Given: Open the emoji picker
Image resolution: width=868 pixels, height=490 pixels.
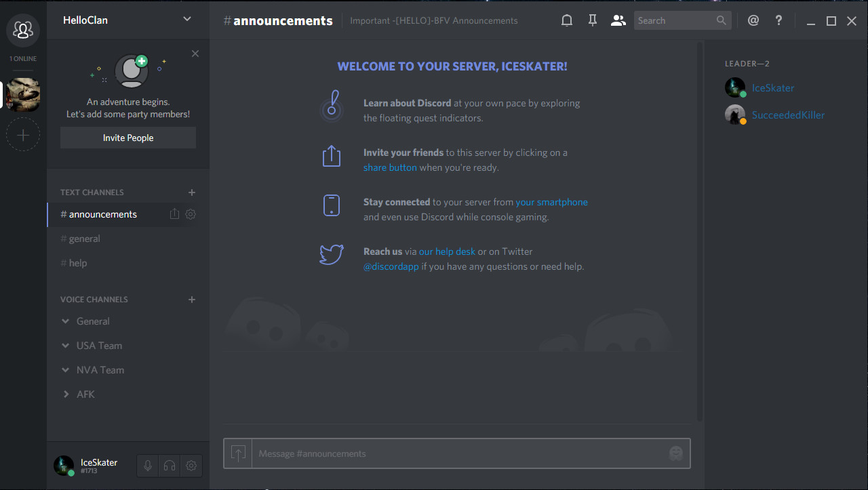Looking at the screenshot, I should click(x=675, y=453).
